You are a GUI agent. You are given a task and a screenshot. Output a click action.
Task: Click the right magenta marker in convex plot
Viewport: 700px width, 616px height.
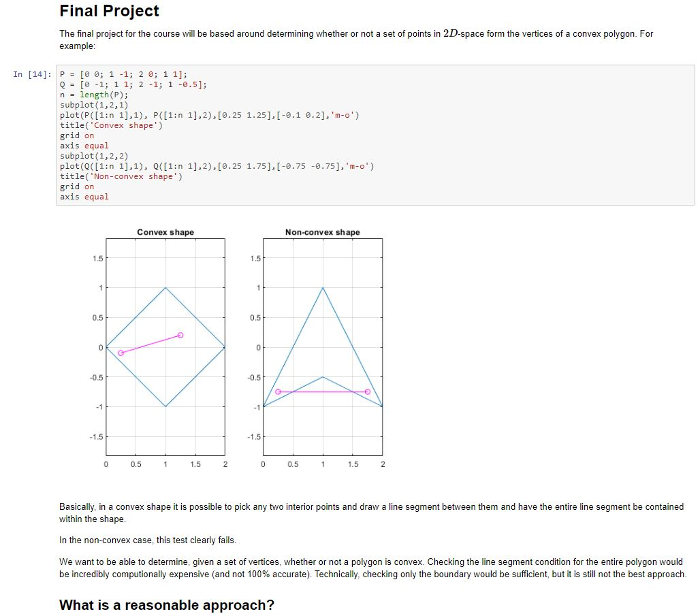pyautogui.click(x=180, y=336)
